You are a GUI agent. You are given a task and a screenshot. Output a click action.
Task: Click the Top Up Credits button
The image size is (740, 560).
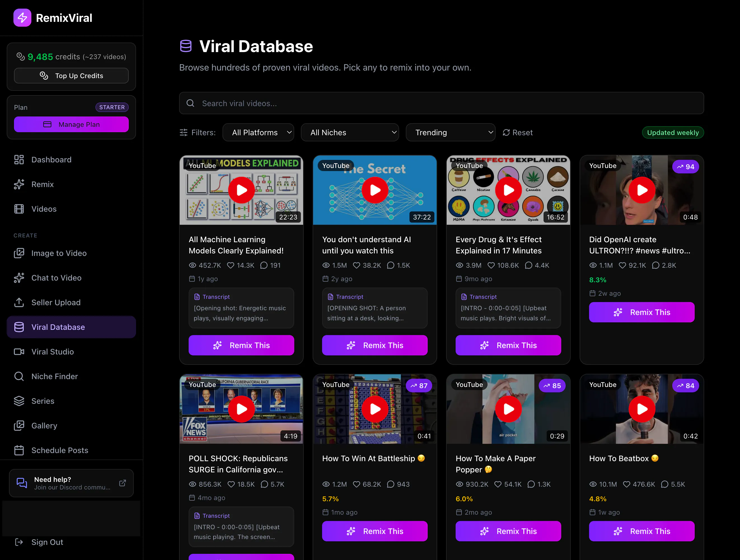pos(71,76)
